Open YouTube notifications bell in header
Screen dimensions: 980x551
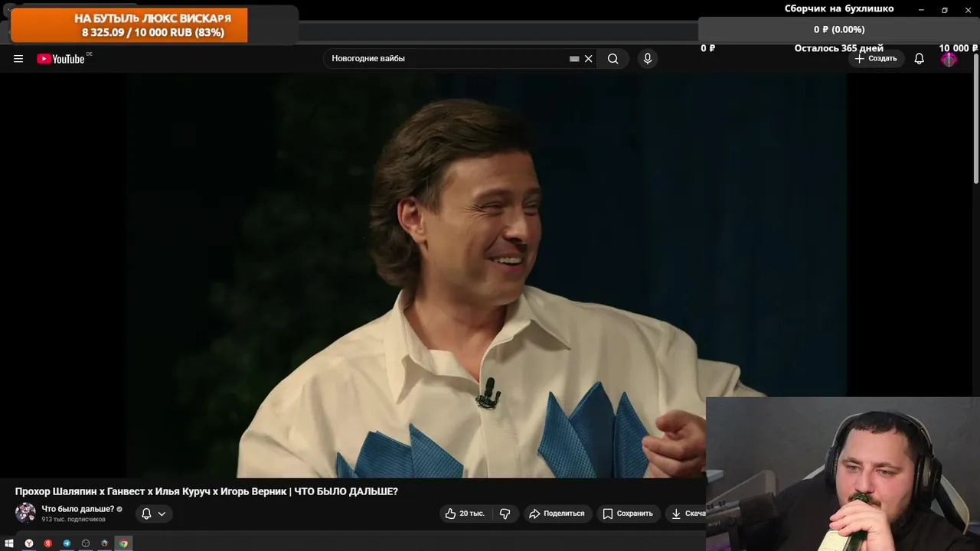920,59
